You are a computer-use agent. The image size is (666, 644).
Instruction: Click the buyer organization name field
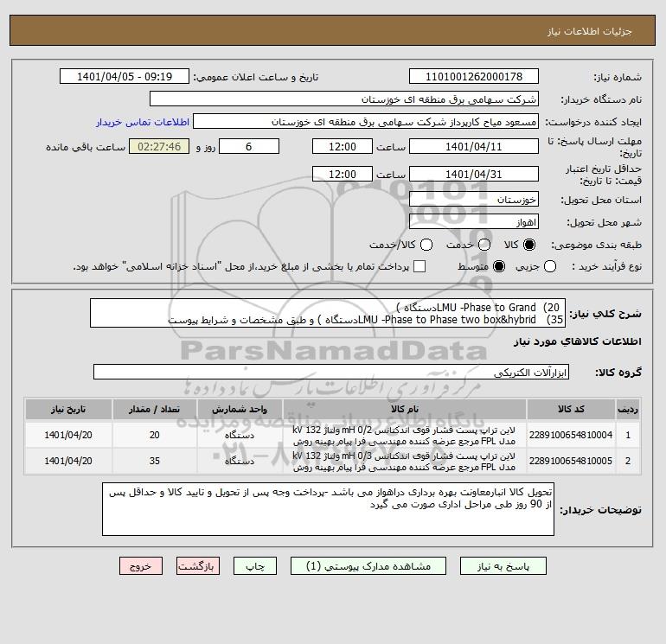tap(344, 99)
